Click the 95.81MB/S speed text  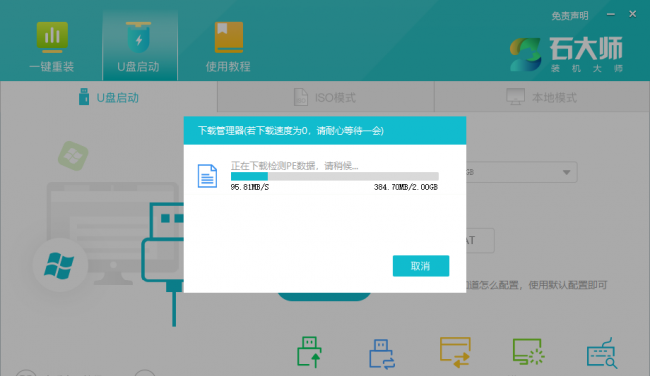[250, 187]
